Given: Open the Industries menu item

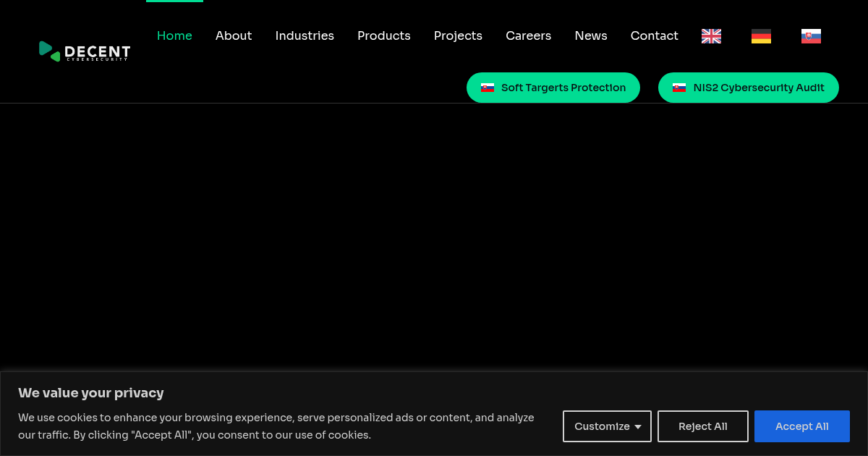Looking at the screenshot, I should point(305,35).
